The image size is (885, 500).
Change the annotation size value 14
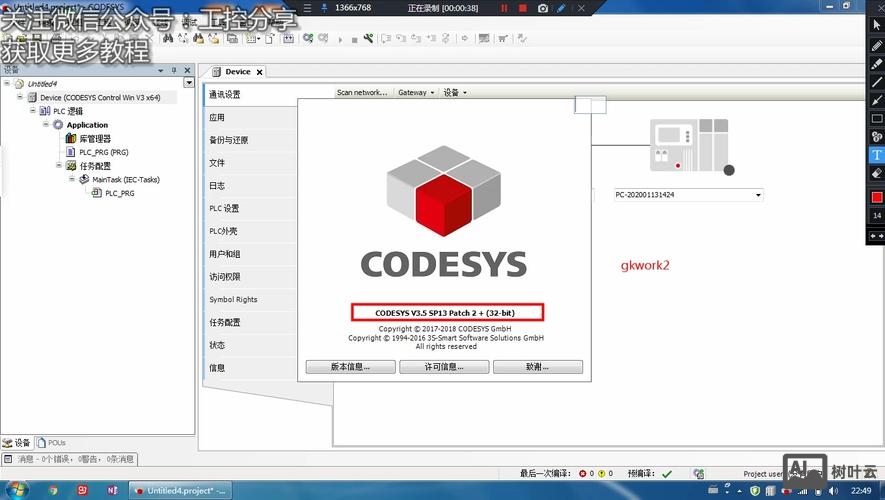[x=877, y=216]
